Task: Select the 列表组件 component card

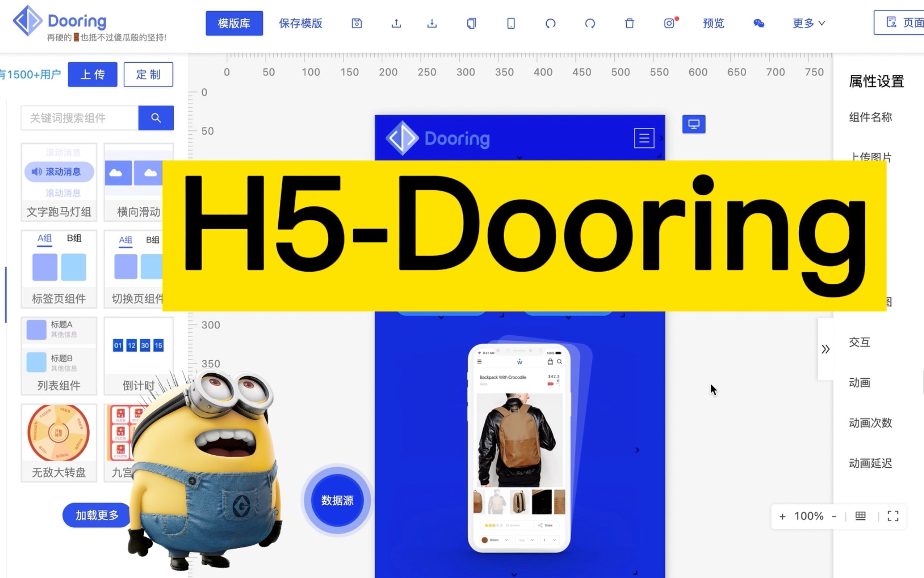Action: (x=59, y=356)
